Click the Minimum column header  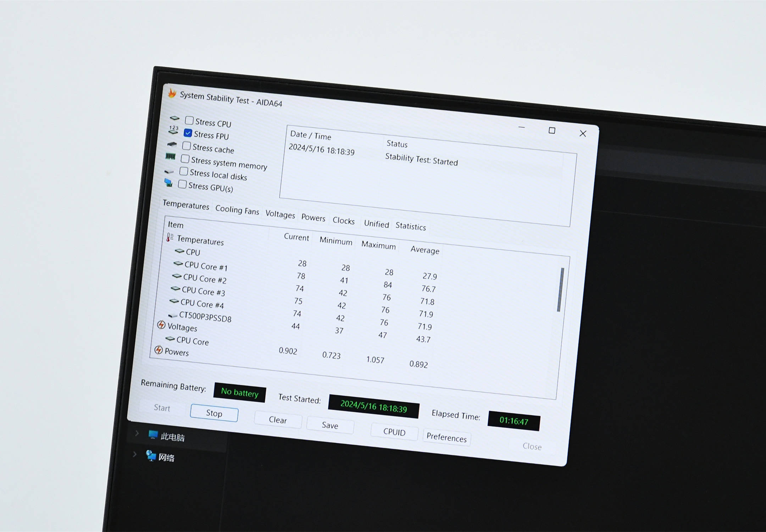tap(336, 241)
